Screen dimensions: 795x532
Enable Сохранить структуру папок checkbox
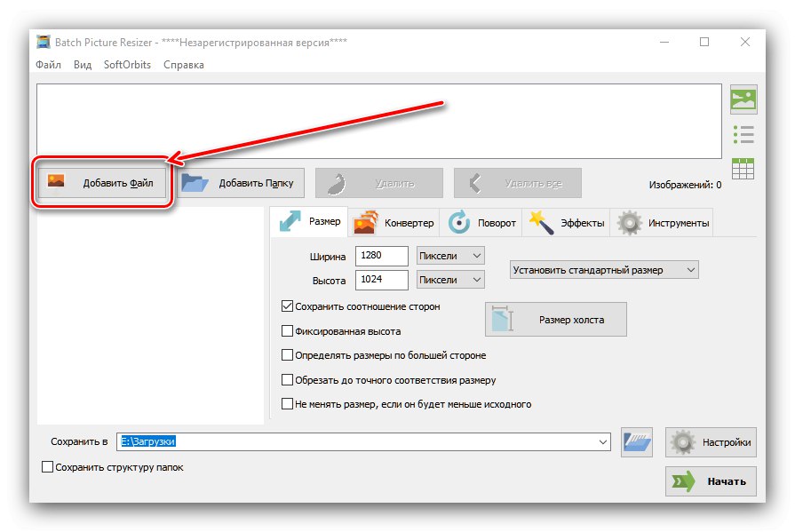(x=47, y=466)
